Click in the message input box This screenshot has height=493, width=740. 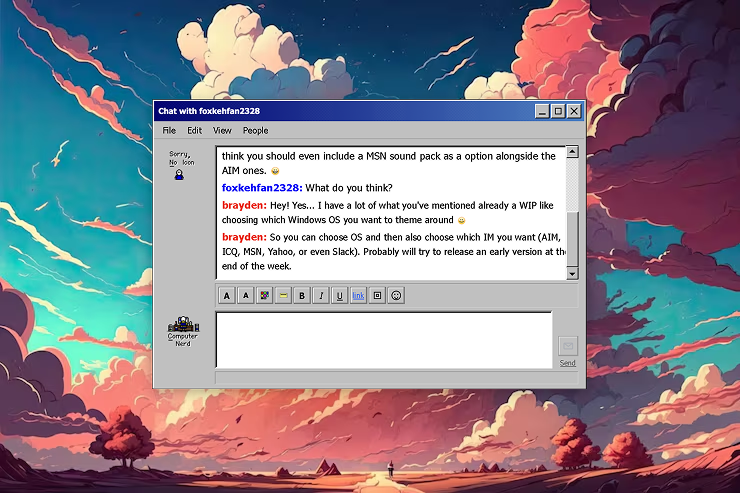pyautogui.click(x=384, y=340)
